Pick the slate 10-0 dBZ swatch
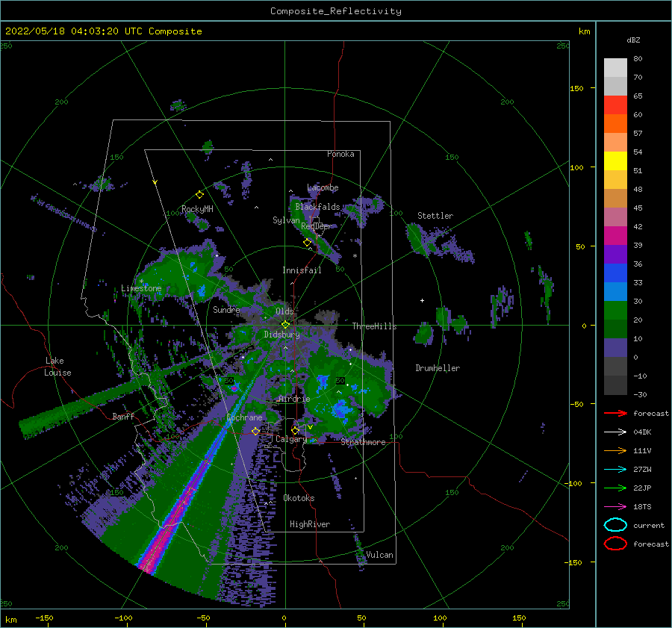The image size is (672, 628). (x=615, y=348)
